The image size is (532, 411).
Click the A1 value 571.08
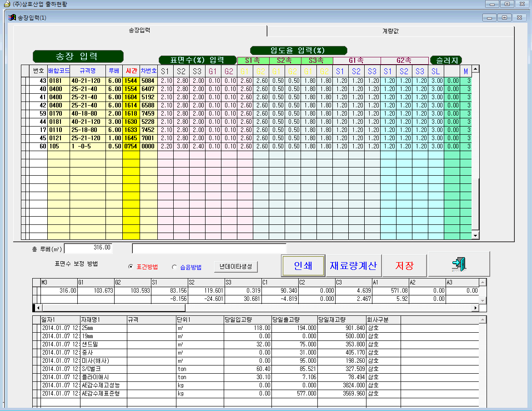point(391,290)
